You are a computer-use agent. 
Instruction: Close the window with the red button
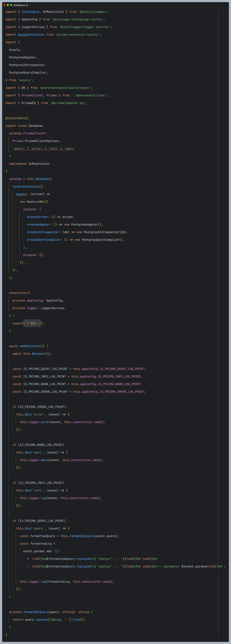pos(5,5)
